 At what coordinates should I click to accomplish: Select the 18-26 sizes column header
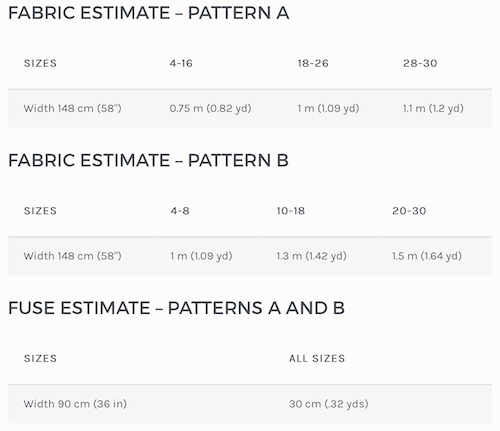click(313, 63)
